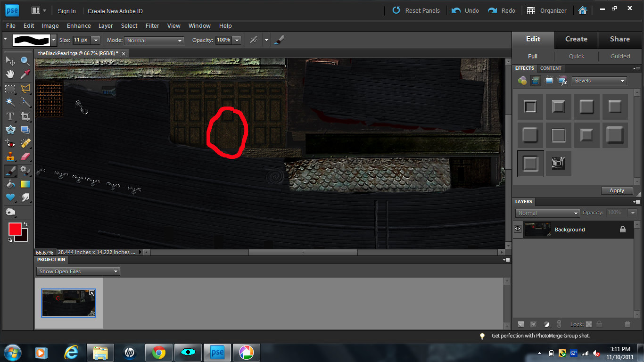644x362 pixels.
Task: Open the layer blending mode Normal dropdown
Action: click(x=547, y=213)
